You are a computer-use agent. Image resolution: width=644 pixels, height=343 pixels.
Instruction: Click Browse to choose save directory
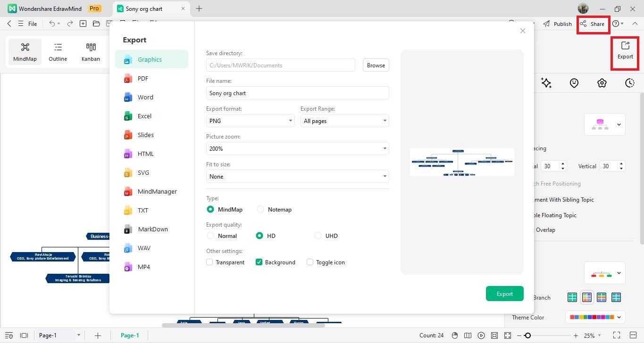point(376,65)
